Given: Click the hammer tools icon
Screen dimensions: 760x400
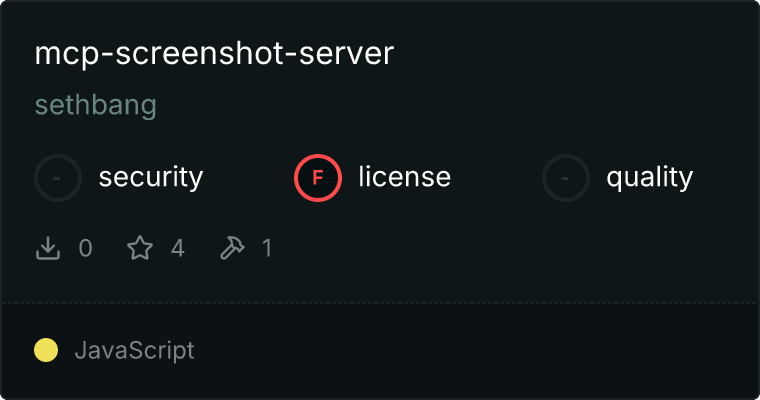Looking at the screenshot, I should click(x=232, y=248).
